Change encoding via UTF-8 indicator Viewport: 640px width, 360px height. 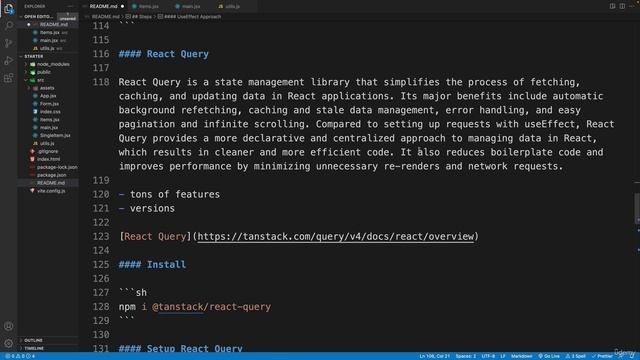click(488, 356)
